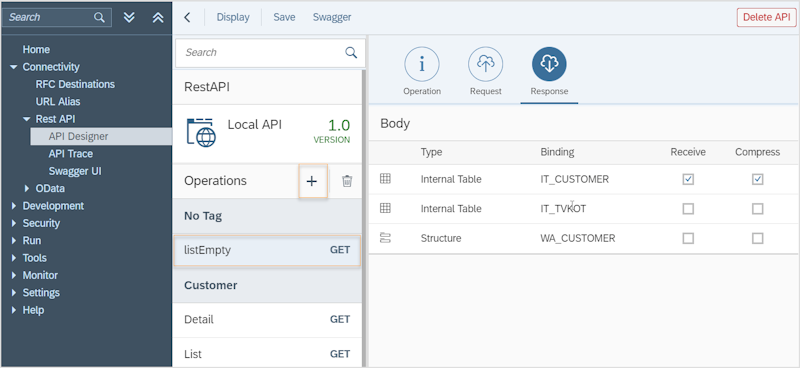Viewport: 800px width, 368px height.
Task: Select the Response tab label
Action: click(x=549, y=91)
